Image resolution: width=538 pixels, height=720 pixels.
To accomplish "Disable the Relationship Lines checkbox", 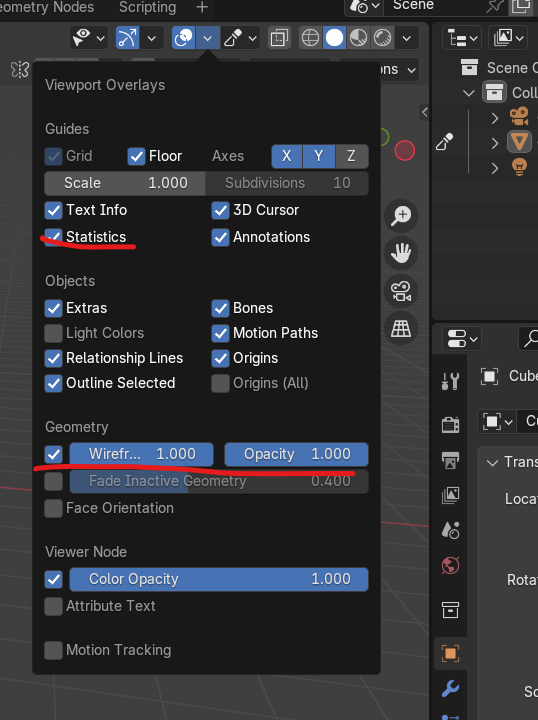I will [54, 358].
